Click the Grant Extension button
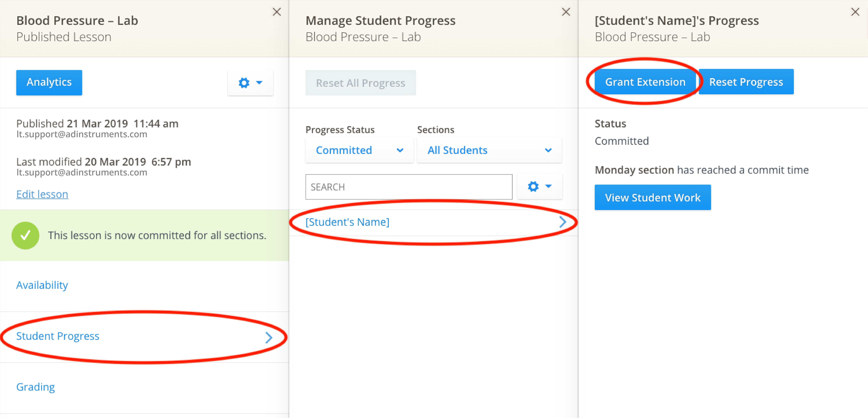 pyautogui.click(x=645, y=82)
